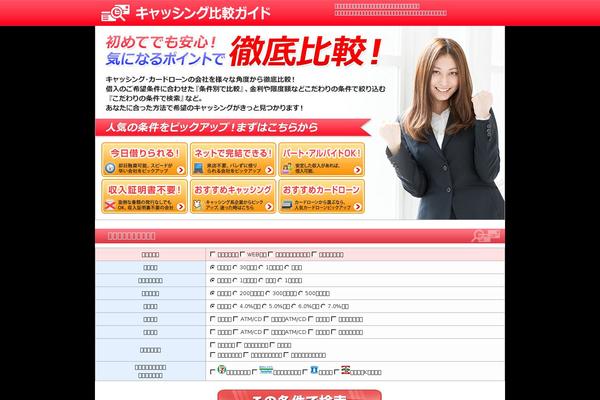Tick the checkbox beside the FamilyMart logo
Image resolution: width=600 pixels, height=400 pixels.
pos(255,372)
